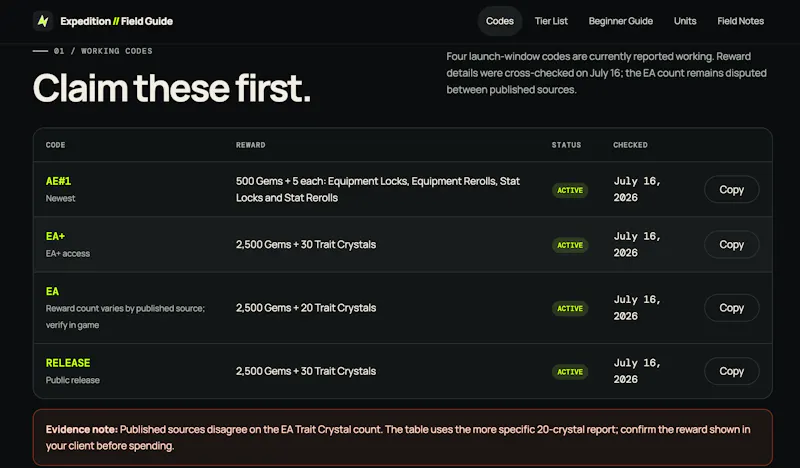
Task: Click the EA+ code name
Action: coord(55,236)
